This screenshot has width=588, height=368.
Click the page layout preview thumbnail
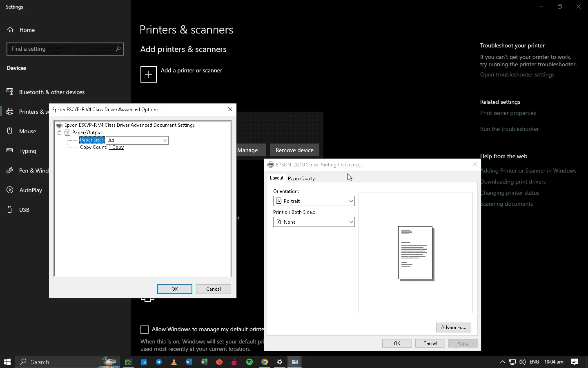coord(416,254)
